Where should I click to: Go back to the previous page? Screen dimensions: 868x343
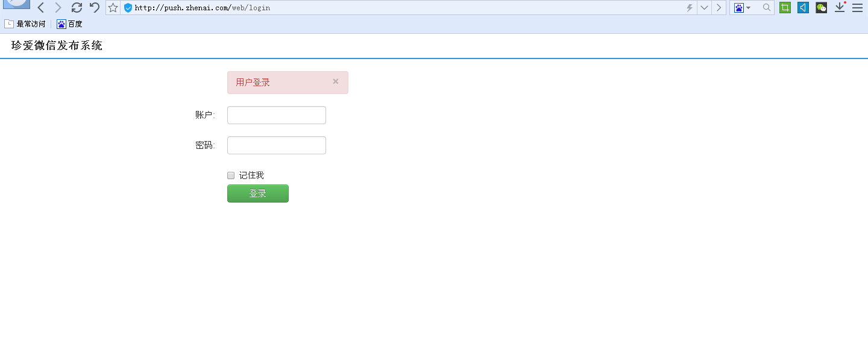coord(41,8)
